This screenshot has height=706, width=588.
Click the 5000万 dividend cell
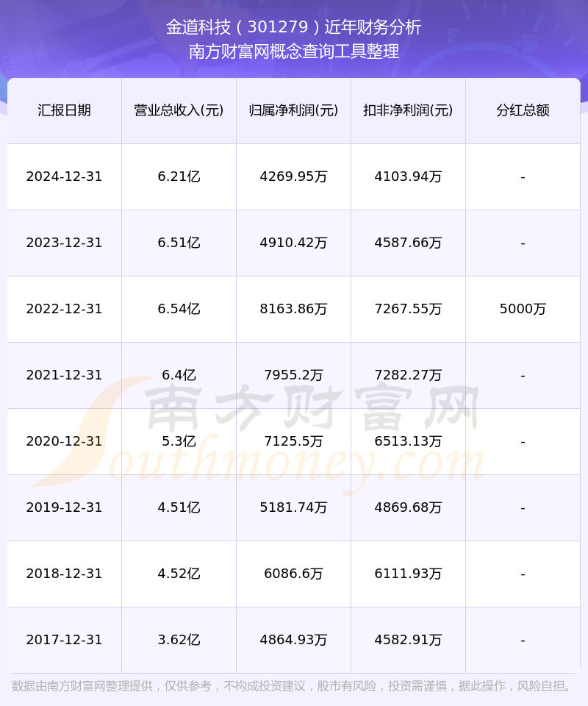(523, 309)
